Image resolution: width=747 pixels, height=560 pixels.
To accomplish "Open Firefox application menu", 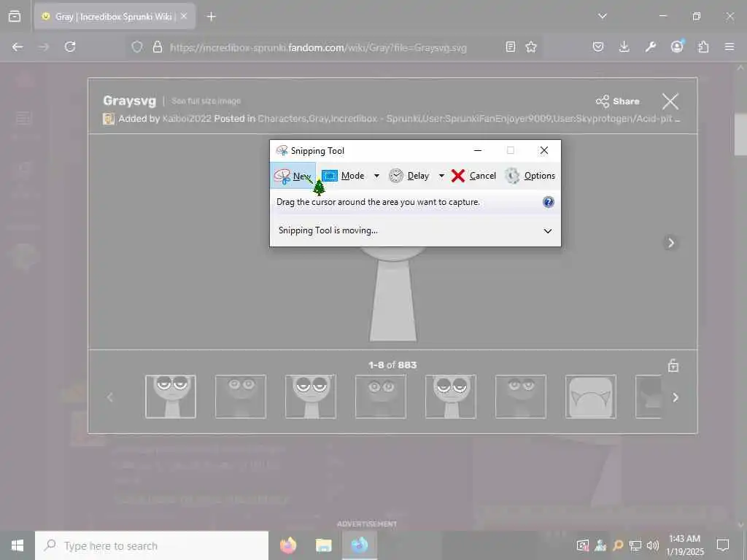I will pyautogui.click(x=729, y=47).
